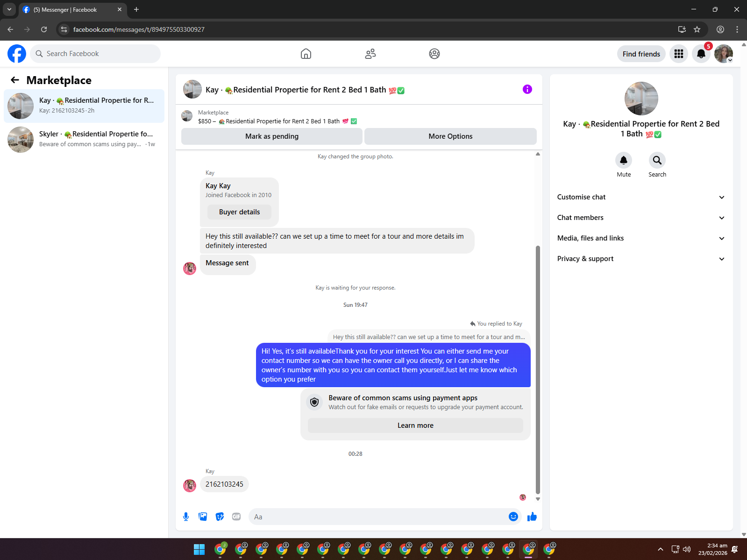Viewport: 747px width, 560px height.
Task: Open the Skyler conversation in Marketplace list
Action: [x=84, y=140]
